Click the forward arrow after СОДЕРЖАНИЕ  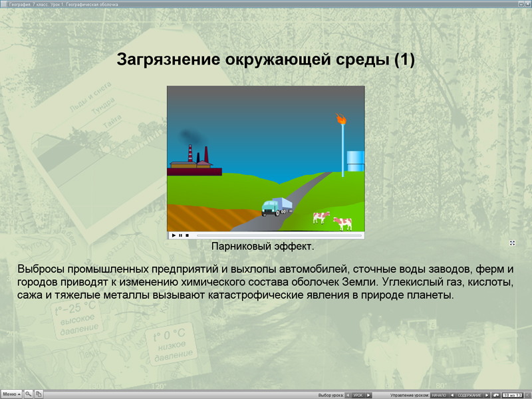point(488,394)
